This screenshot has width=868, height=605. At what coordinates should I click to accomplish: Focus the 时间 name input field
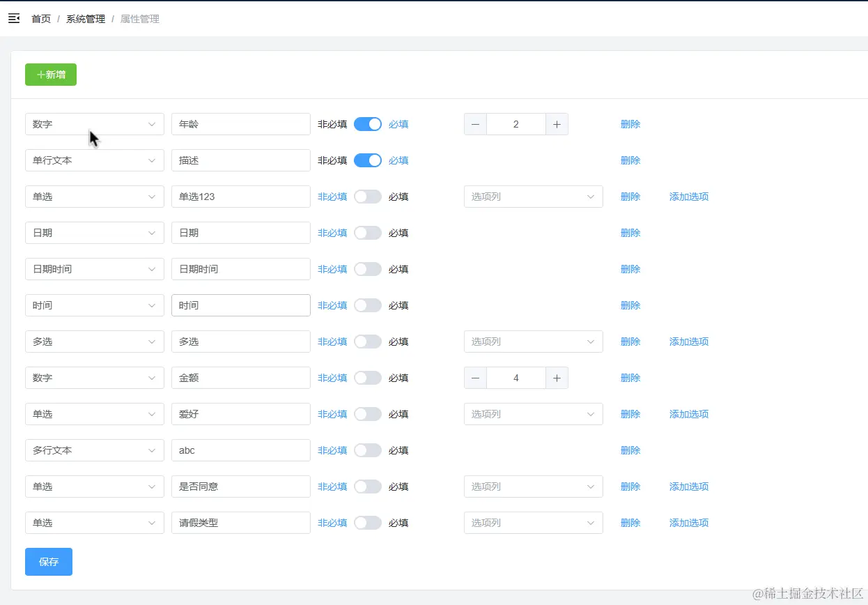coord(241,305)
